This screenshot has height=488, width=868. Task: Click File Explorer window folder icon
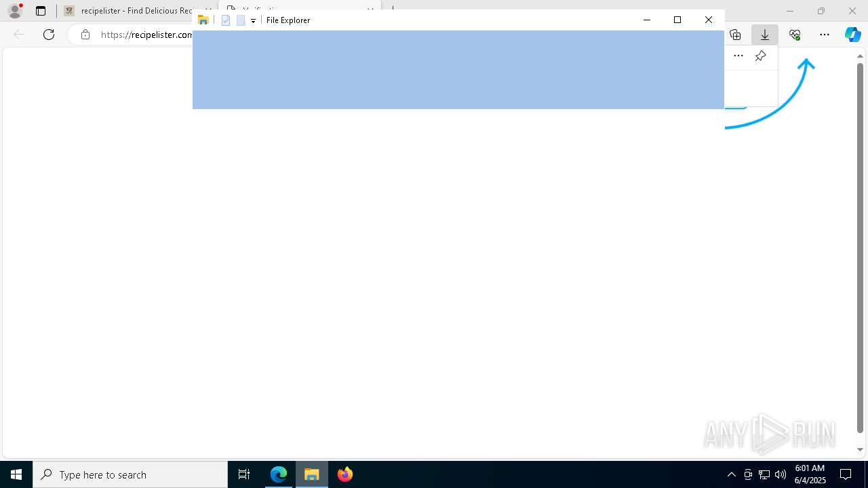pyautogui.click(x=203, y=20)
